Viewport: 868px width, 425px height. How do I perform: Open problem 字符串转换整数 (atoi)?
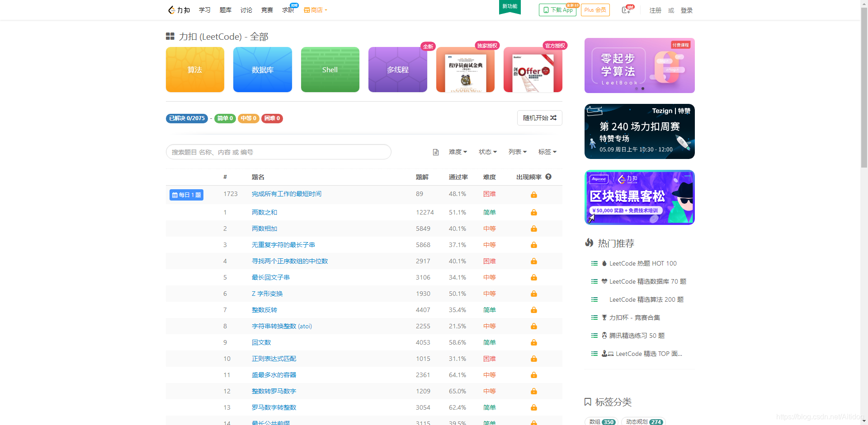(282, 326)
